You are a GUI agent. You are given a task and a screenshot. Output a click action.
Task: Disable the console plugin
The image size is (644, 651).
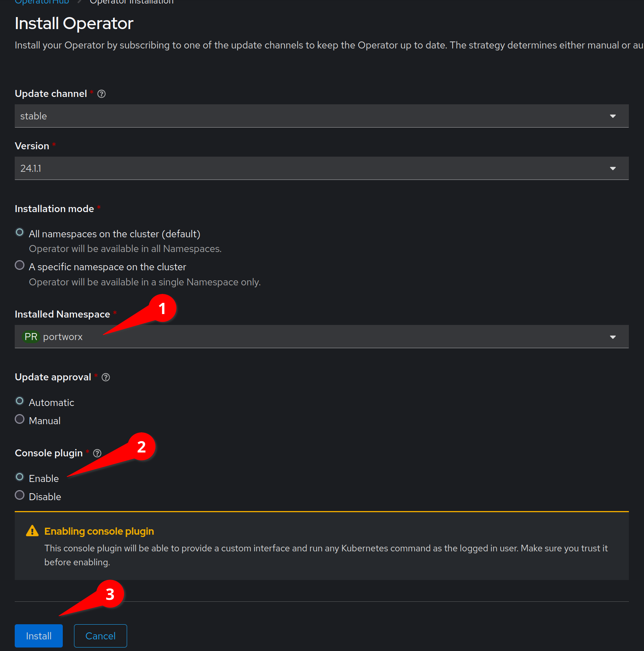20,495
